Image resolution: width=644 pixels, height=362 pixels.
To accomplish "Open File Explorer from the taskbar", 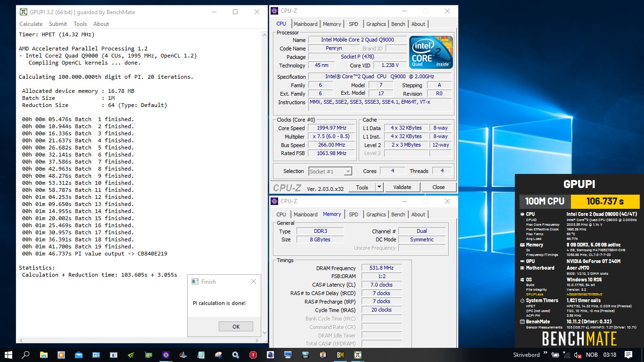I will 43,354.
